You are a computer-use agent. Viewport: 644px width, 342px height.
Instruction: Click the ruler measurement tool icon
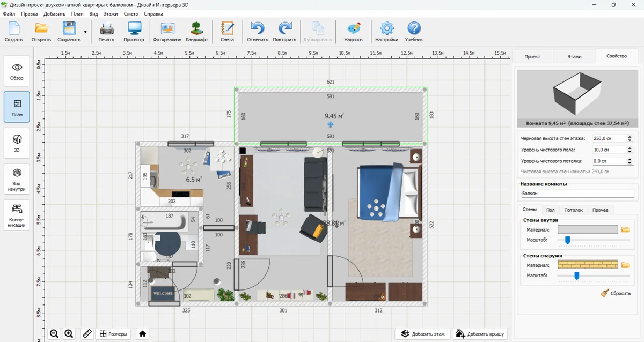click(x=87, y=333)
